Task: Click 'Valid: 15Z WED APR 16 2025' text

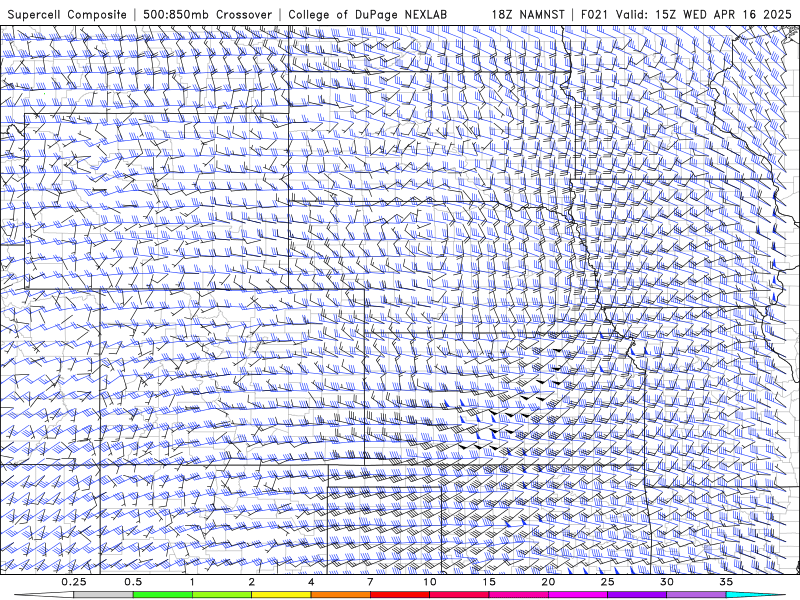Action: pyautogui.click(x=704, y=15)
